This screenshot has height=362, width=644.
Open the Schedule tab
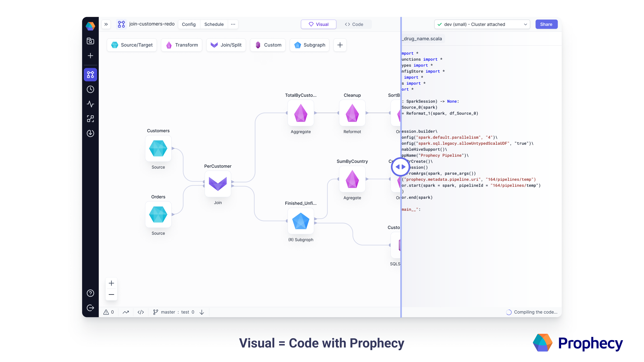(214, 24)
